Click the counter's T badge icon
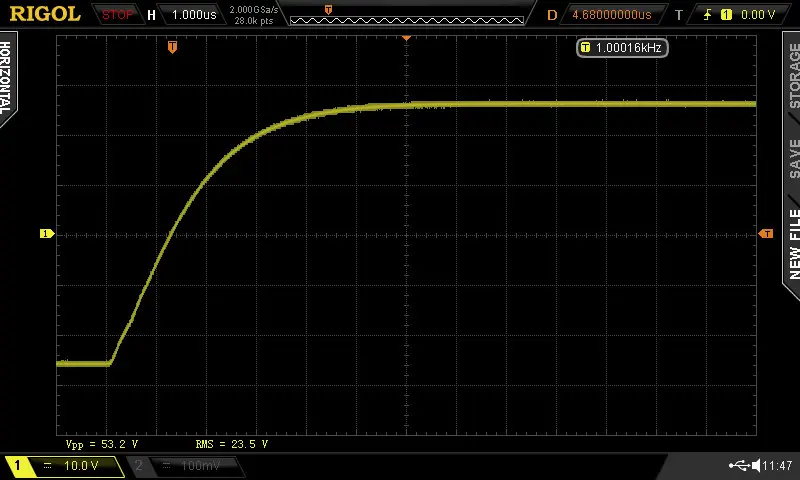Viewport: 800px width, 480px height. tap(586, 48)
